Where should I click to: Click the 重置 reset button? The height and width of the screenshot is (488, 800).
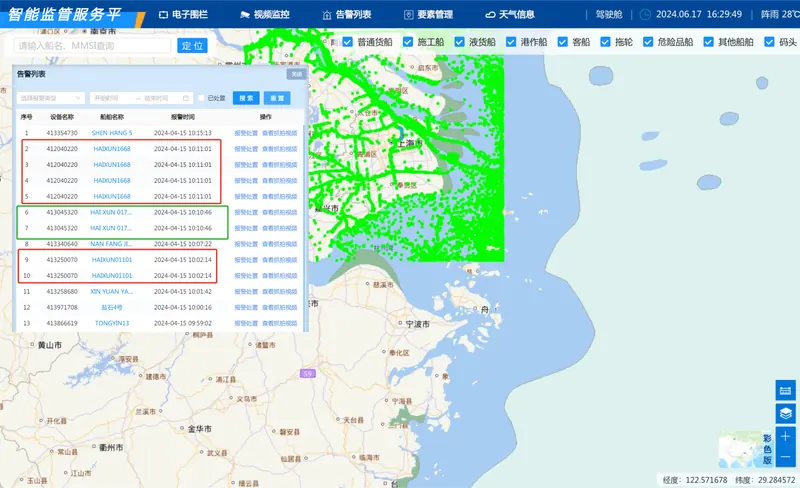277,98
